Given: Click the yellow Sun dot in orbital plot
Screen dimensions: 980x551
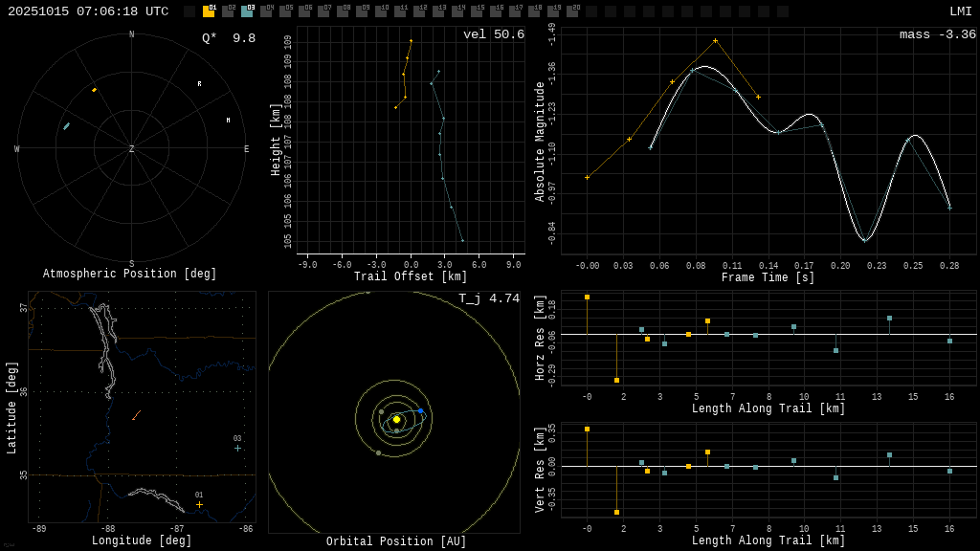Looking at the screenshot, I should [x=396, y=419].
